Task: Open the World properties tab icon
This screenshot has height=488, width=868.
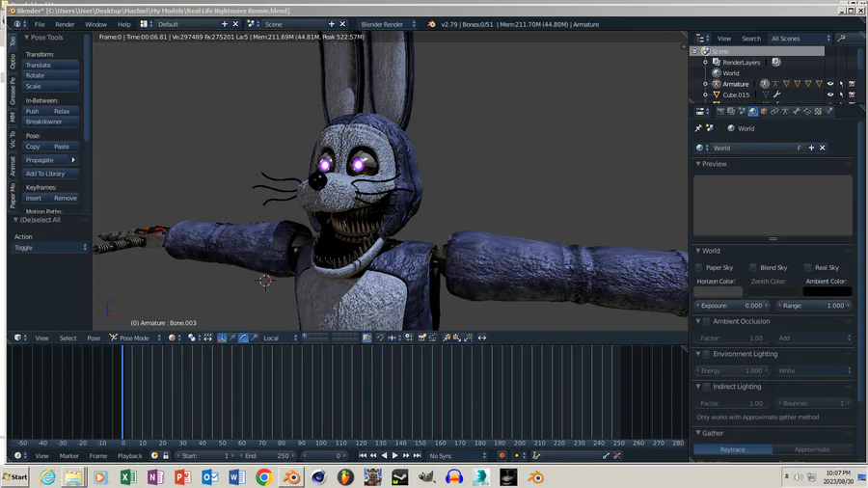Action: pyautogui.click(x=753, y=112)
